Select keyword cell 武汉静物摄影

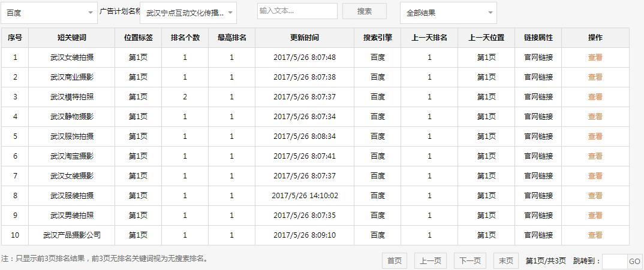[72, 117]
